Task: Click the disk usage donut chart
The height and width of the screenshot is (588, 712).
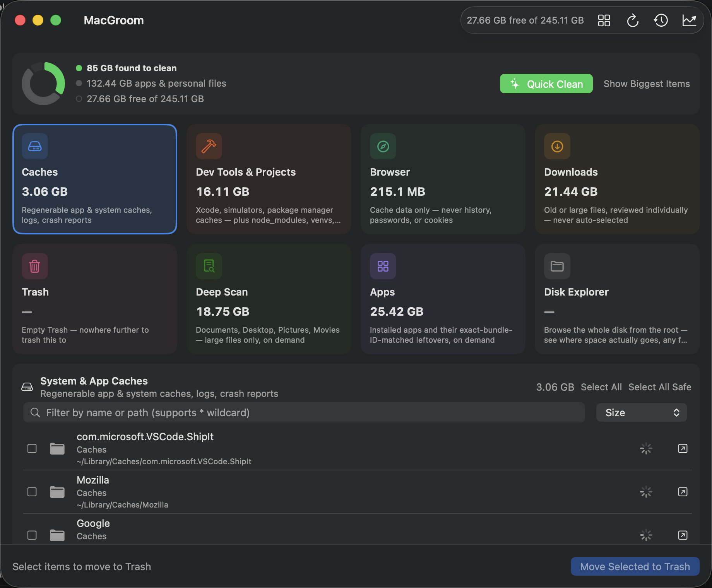Action: (43, 84)
